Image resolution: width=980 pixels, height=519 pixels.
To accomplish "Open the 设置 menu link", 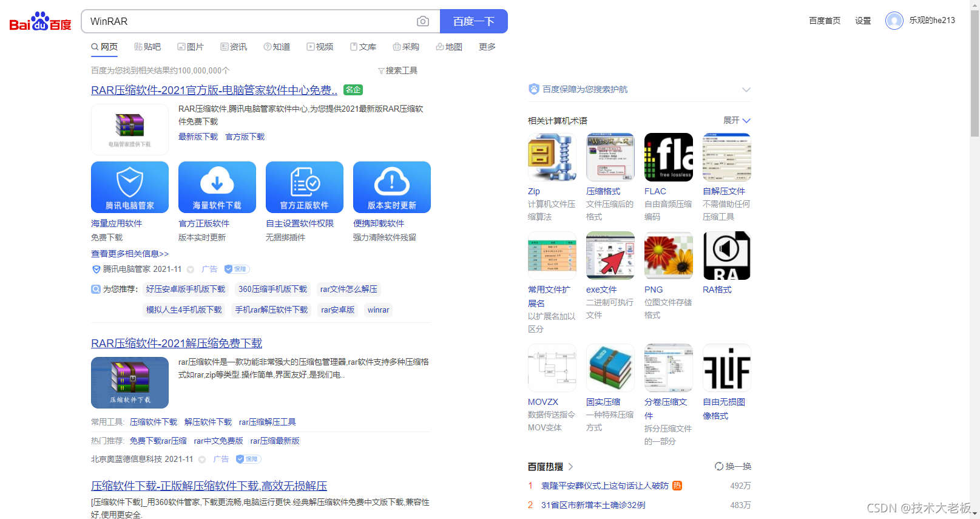I will [x=863, y=21].
